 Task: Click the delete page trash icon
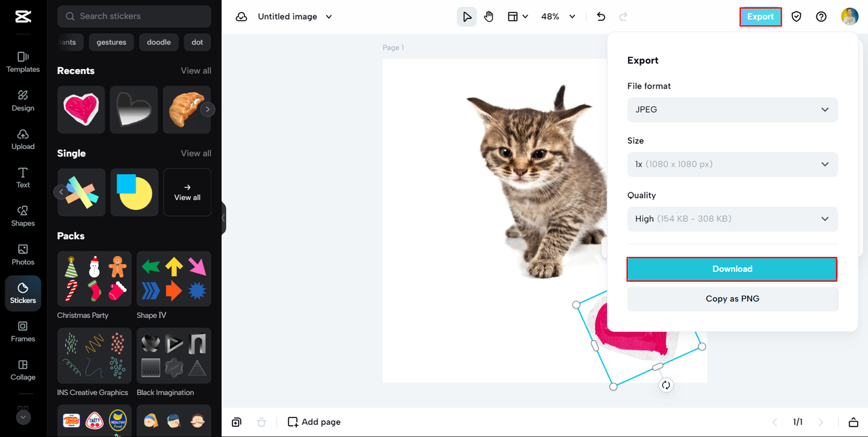[261, 422]
